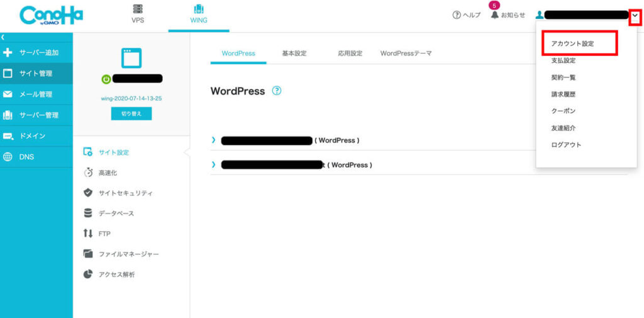Open アクセス解析 label in site menu
This screenshot has height=318, width=644.
[x=116, y=275]
